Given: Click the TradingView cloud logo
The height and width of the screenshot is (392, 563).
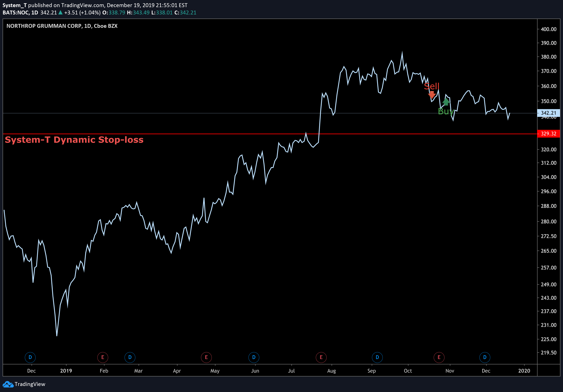Looking at the screenshot, I should coord(8,384).
